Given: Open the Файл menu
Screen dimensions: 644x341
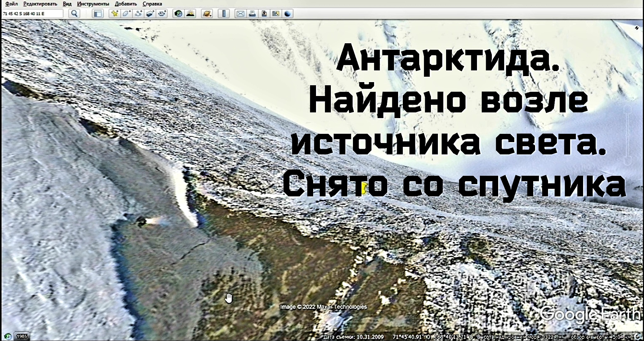Looking at the screenshot, I should click(11, 4).
